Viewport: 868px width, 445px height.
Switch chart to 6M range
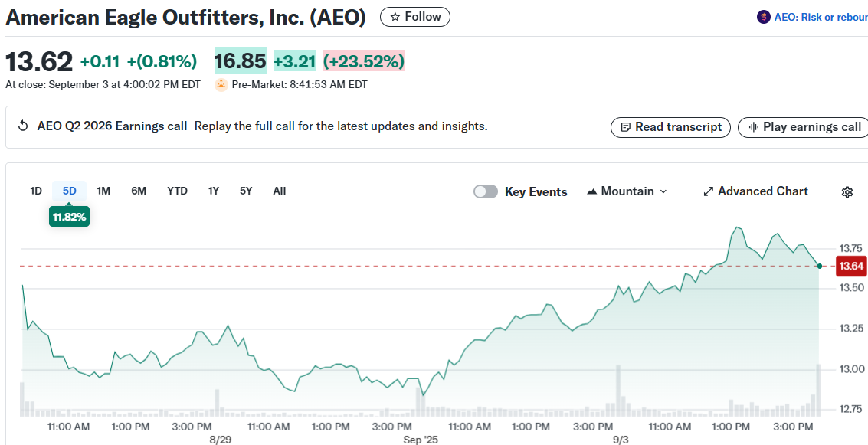(x=139, y=191)
